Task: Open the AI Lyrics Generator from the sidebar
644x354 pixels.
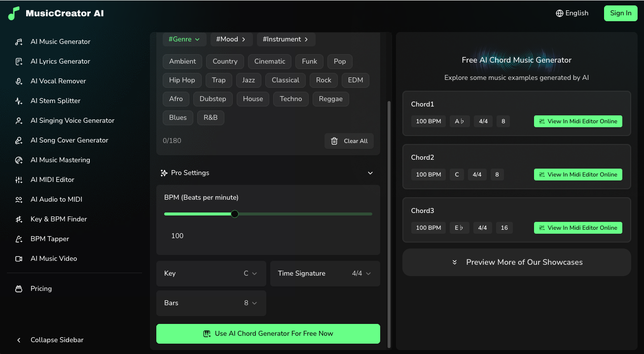Action: tap(61, 61)
